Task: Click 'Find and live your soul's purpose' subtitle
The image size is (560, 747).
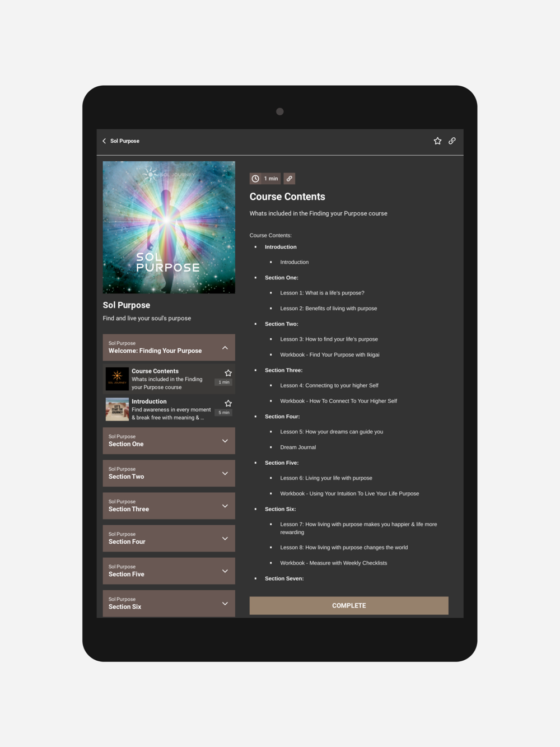Action: tap(147, 318)
